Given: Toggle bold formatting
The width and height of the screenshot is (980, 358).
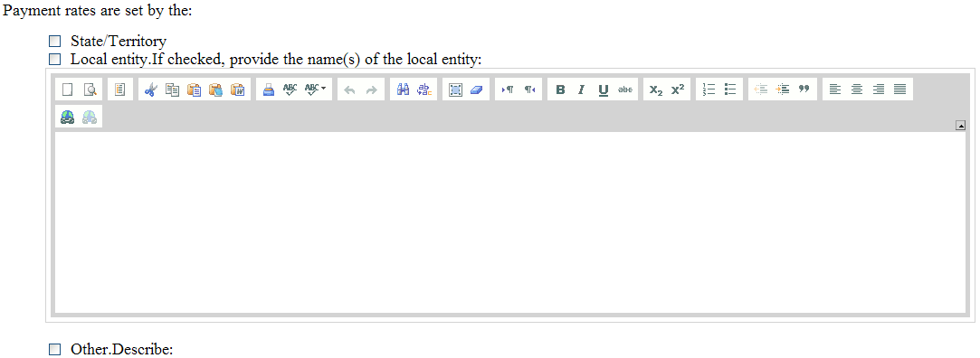Looking at the screenshot, I should click(x=561, y=89).
